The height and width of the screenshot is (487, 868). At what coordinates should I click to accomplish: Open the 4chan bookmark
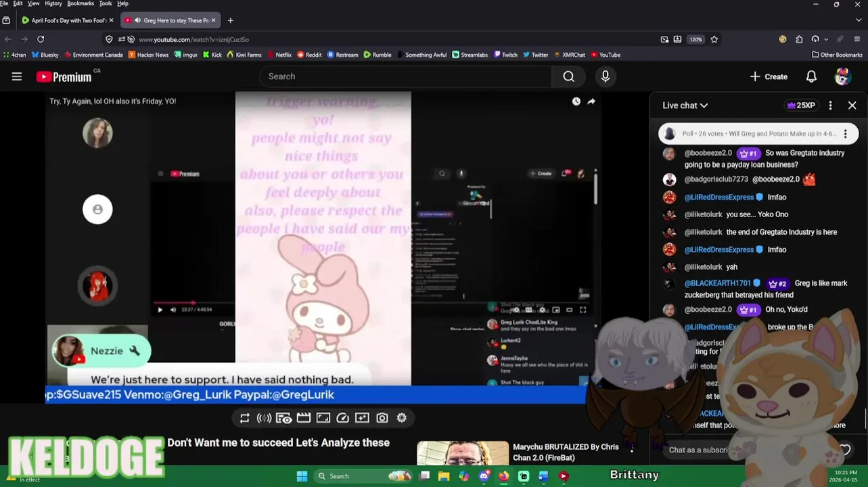tap(15, 55)
